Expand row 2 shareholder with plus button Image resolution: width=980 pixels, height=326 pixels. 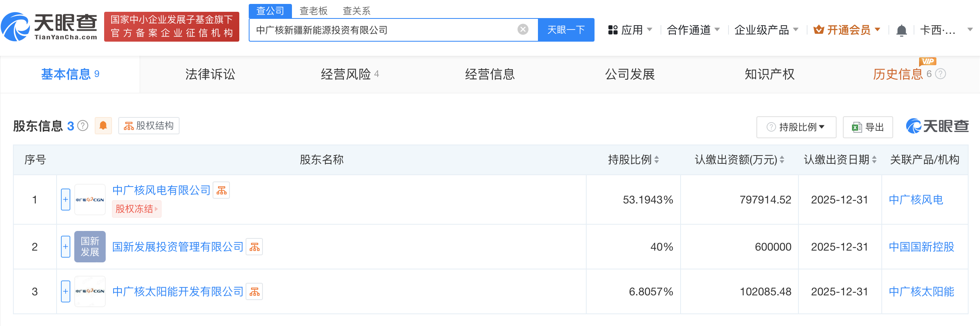[x=66, y=247]
